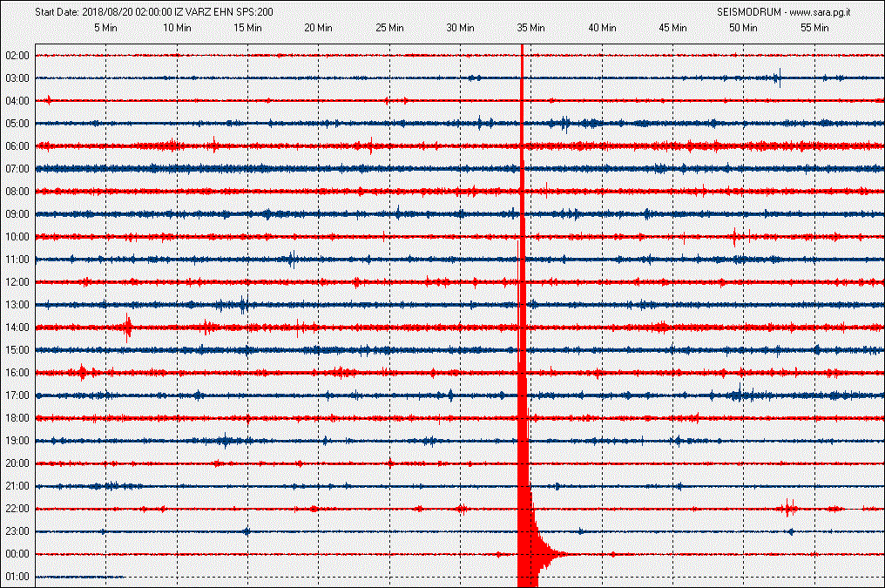Click the 10 Min time axis label
This screenshot has height=588, width=885.
pos(177,28)
